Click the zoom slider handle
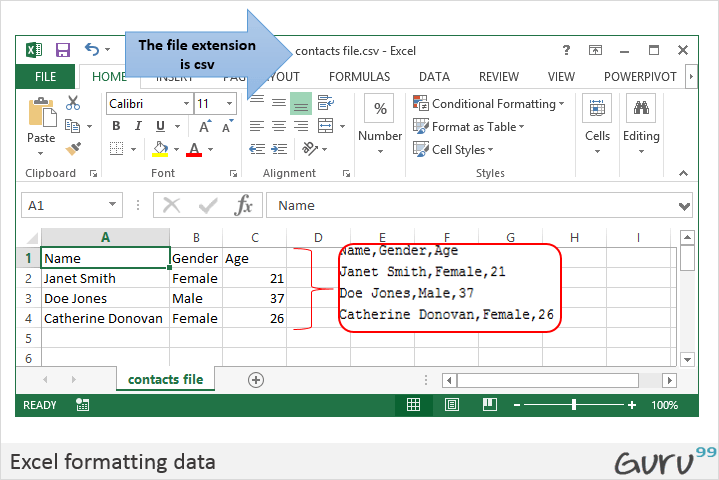The height and width of the screenshot is (480, 719). click(x=573, y=405)
